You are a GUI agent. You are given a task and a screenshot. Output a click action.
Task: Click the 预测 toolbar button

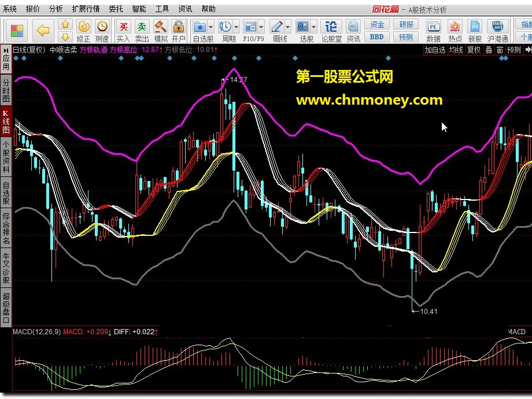[x=406, y=36]
